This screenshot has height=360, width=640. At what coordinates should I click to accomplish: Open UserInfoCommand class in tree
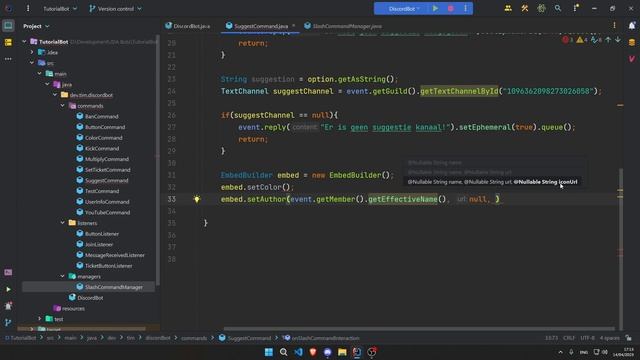click(x=107, y=202)
